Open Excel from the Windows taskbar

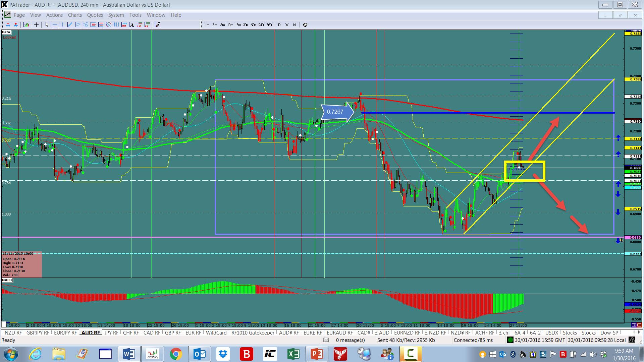(x=293, y=354)
